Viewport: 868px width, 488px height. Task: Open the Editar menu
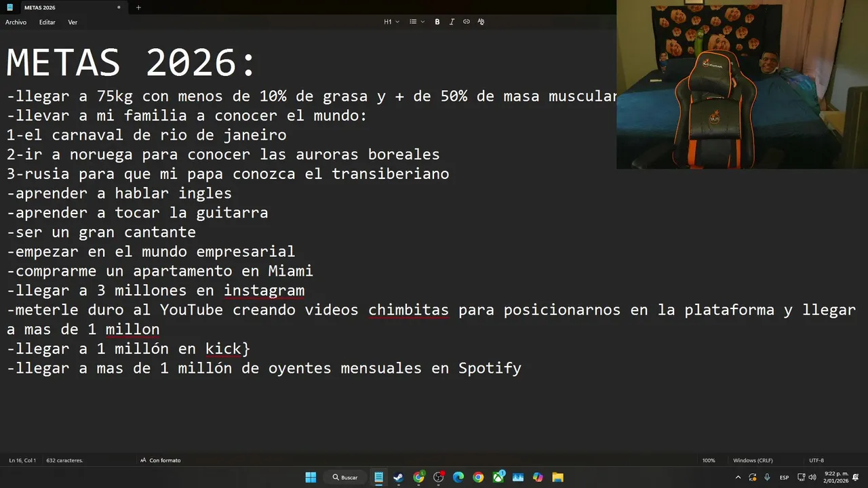pyautogui.click(x=47, y=22)
